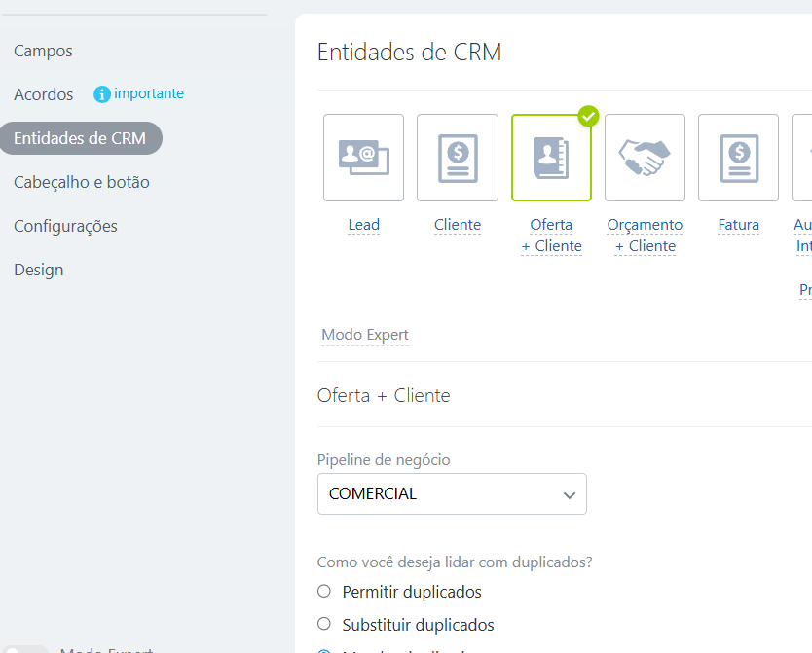The height and width of the screenshot is (653, 812).
Task: Toggle the Modo Expert switch in sidebar
Action: pyautogui.click(x=27, y=649)
